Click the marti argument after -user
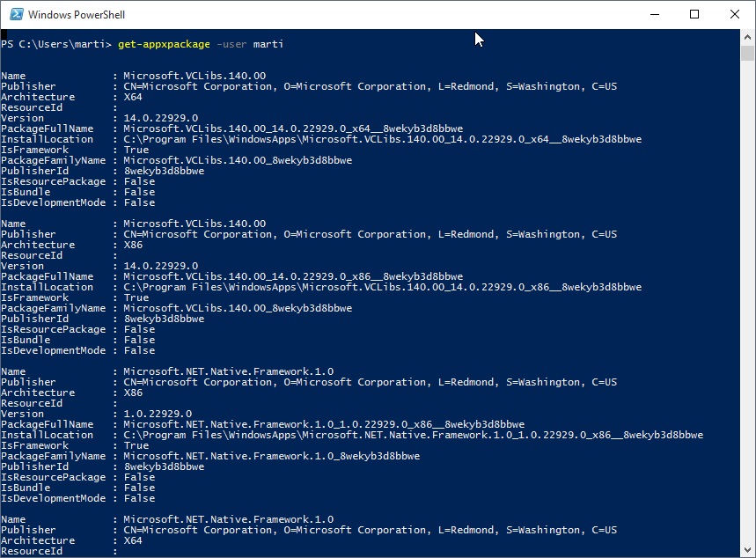 tap(268, 44)
